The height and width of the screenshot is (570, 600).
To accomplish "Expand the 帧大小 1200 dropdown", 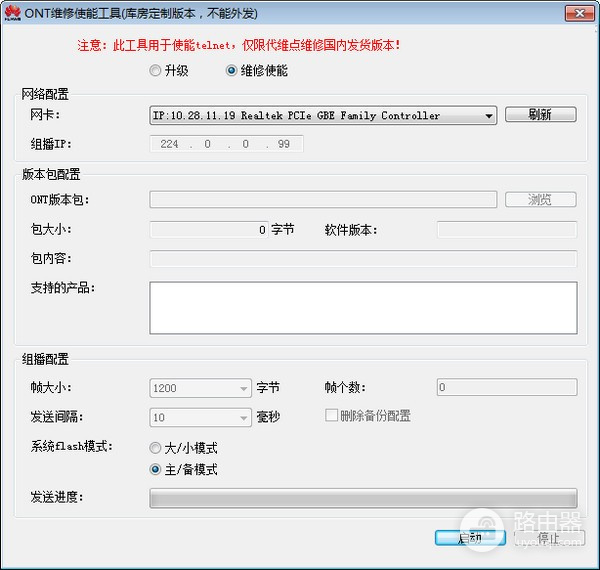I will pyautogui.click(x=200, y=388).
